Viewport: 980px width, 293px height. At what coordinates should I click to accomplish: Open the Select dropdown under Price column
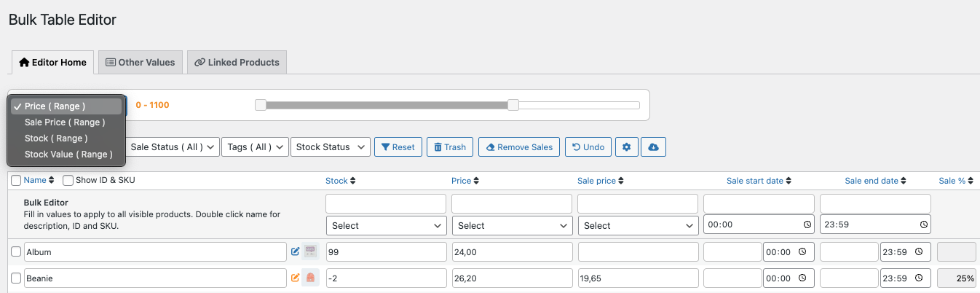coord(512,225)
